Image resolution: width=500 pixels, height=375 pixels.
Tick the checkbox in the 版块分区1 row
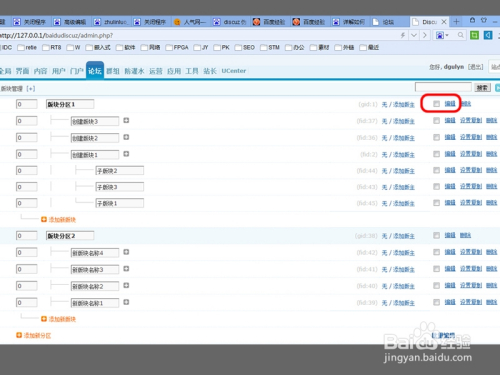(436, 104)
